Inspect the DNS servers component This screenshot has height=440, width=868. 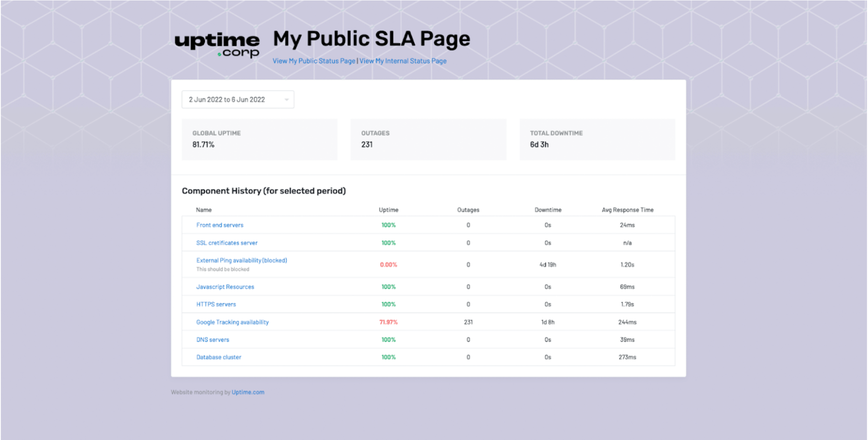(x=212, y=340)
